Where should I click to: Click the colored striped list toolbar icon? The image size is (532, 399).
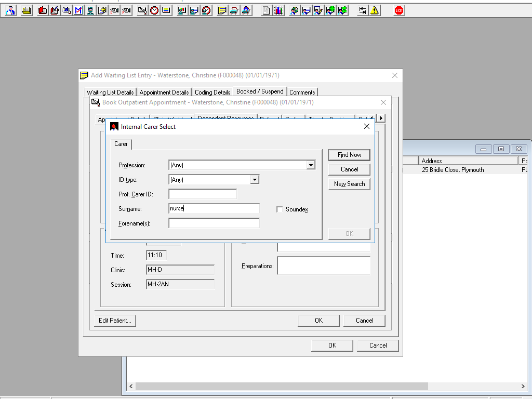(x=166, y=10)
